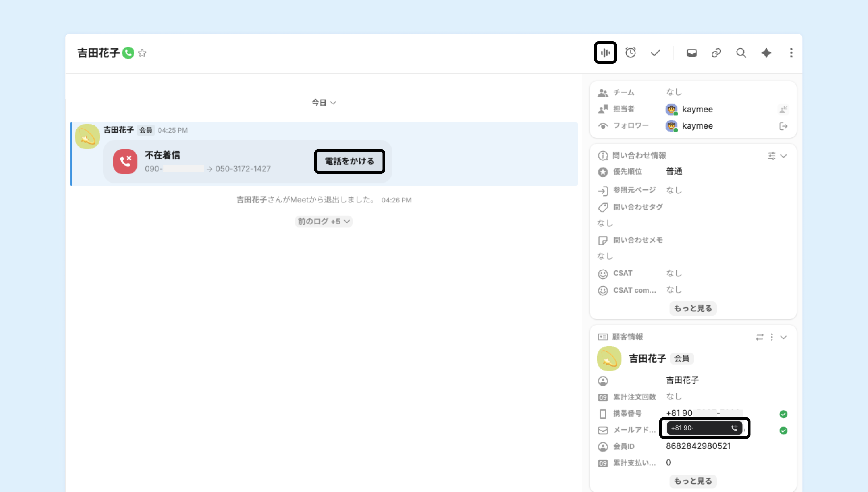Collapse the 問い合わせ情報 section
868x492 pixels.
point(783,156)
